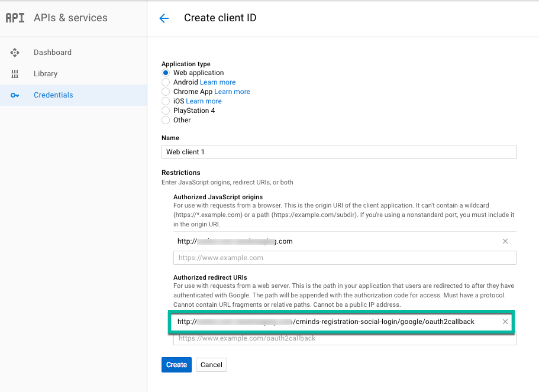Click the Credentials key icon
The height and width of the screenshot is (392, 539).
point(15,95)
